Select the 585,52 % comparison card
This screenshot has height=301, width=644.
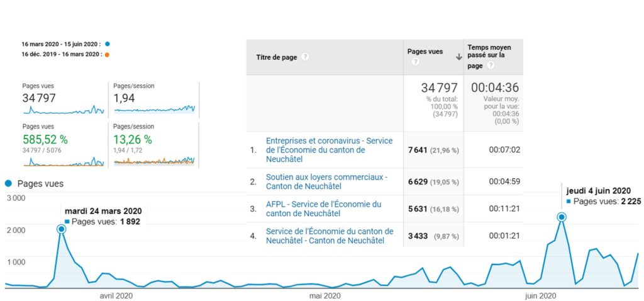(x=63, y=145)
